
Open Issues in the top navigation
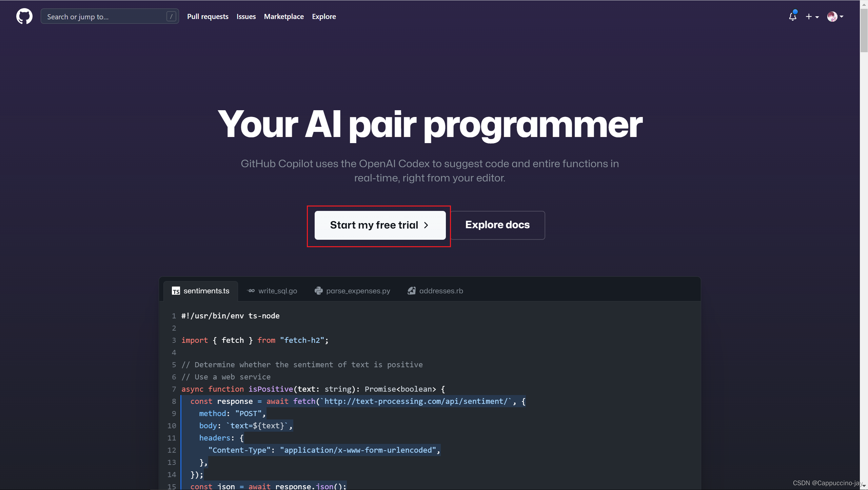(x=246, y=16)
